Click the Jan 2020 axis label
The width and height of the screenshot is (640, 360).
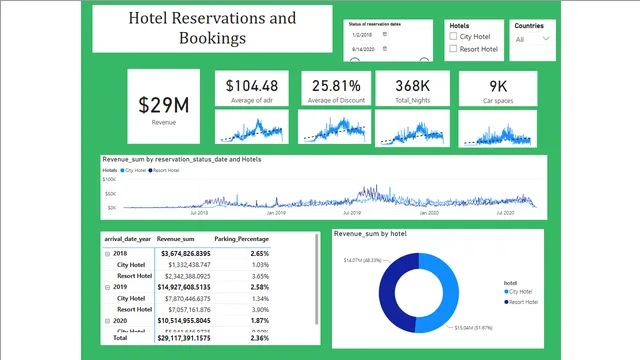pyautogui.click(x=429, y=213)
